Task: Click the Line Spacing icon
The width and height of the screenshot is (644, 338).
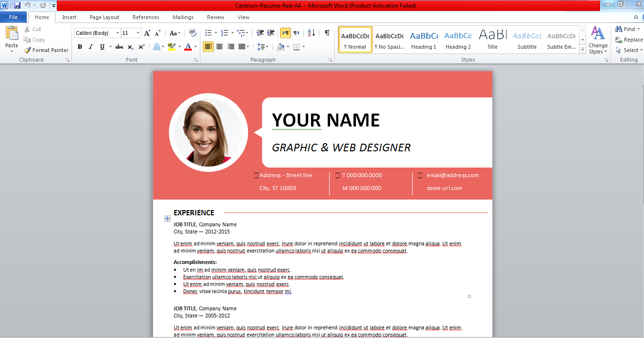Action: pyautogui.click(x=260, y=47)
